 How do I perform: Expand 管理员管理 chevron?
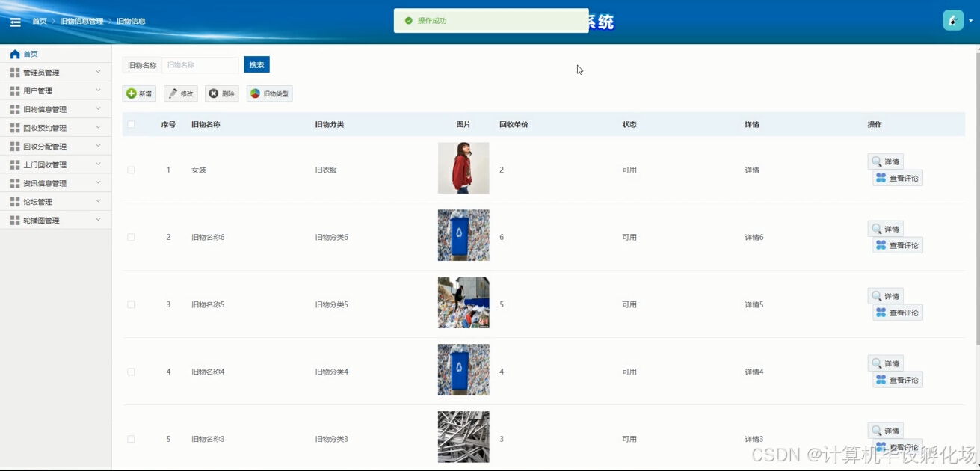pos(98,72)
